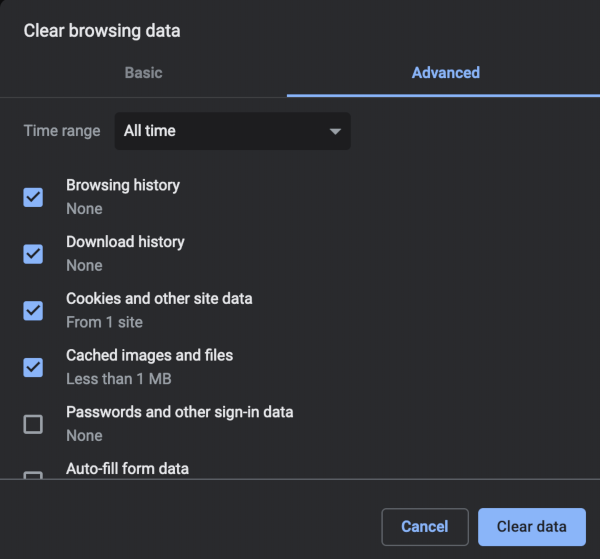Click the Cached images and files label
The height and width of the screenshot is (559, 600).
coord(149,355)
